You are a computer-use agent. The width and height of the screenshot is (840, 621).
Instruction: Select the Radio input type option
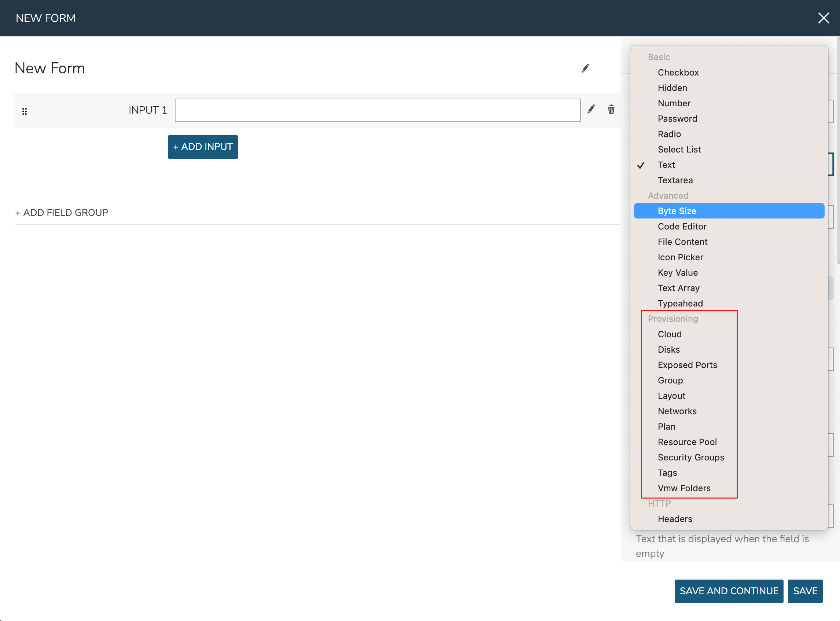click(x=669, y=134)
